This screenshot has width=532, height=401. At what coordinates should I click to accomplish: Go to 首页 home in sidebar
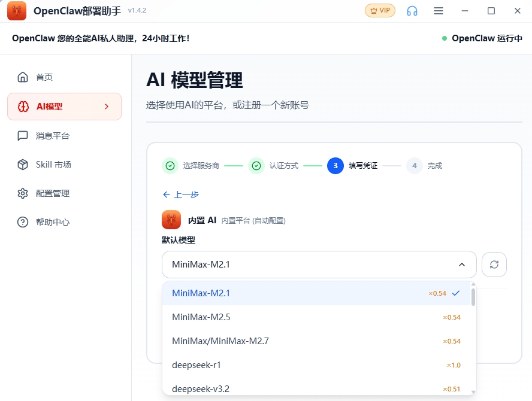pos(64,77)
